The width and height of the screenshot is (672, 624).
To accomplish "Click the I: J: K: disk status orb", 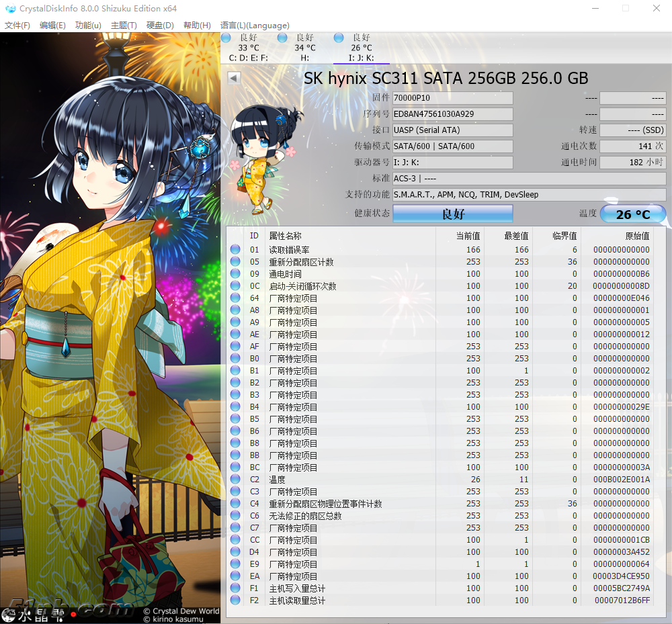I will (339, 38).
